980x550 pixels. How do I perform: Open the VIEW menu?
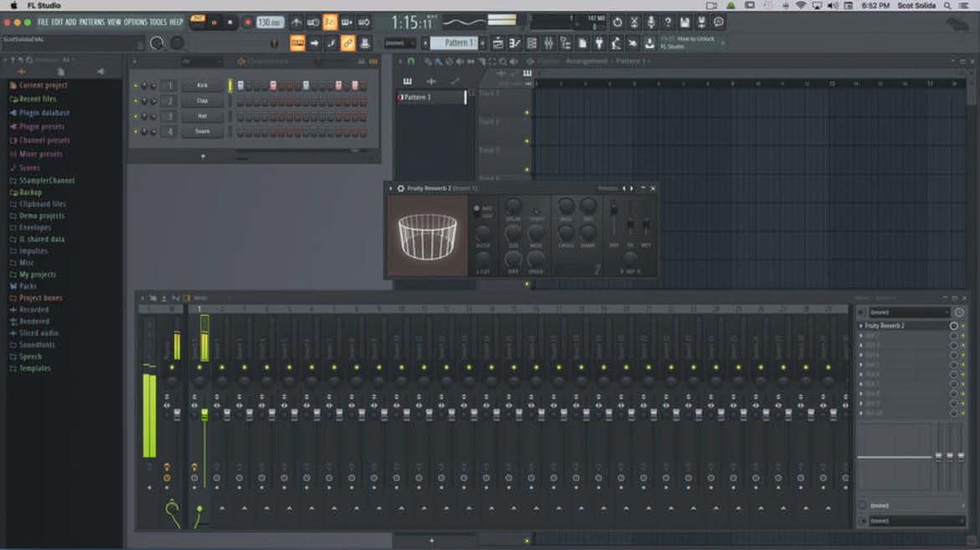(x=115, y=22)
